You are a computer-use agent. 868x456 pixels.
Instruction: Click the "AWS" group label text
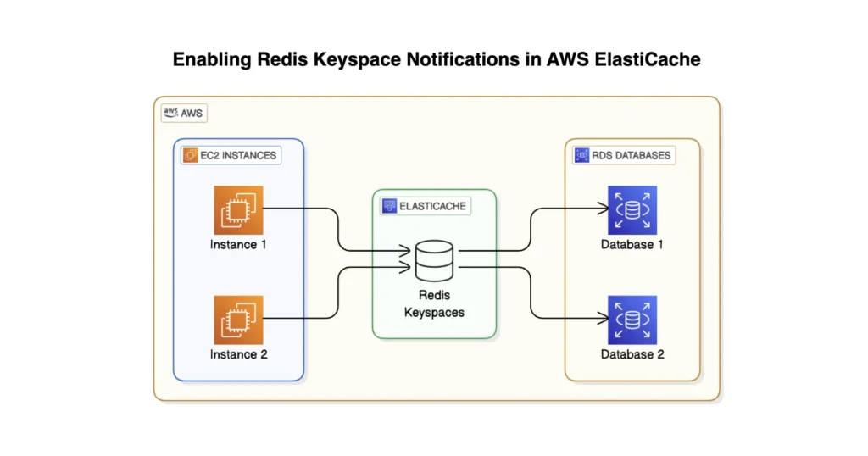(x=192, y=114)
